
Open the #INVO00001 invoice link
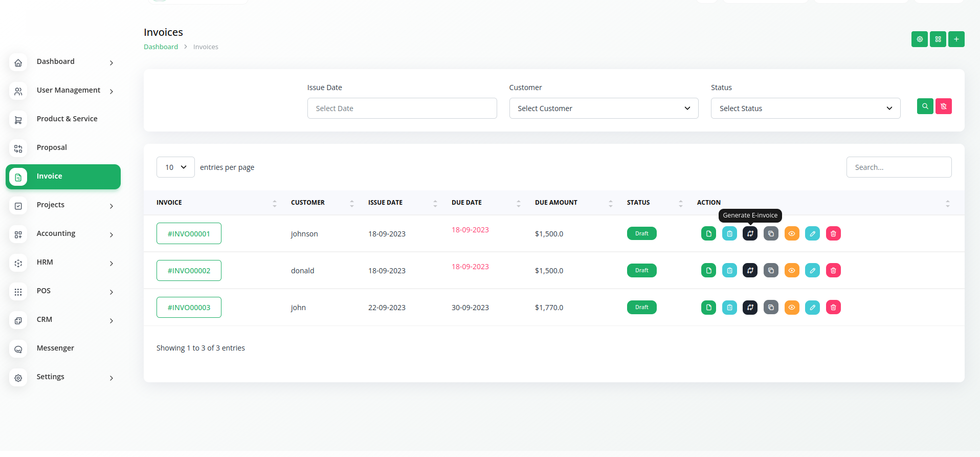click(189, 234)
